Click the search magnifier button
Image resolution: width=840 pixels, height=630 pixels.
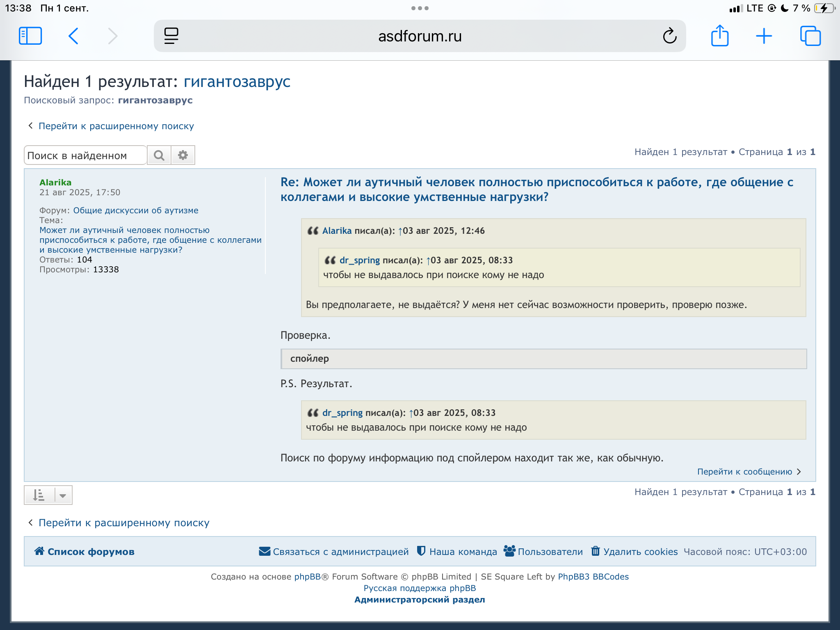[159, 155]
